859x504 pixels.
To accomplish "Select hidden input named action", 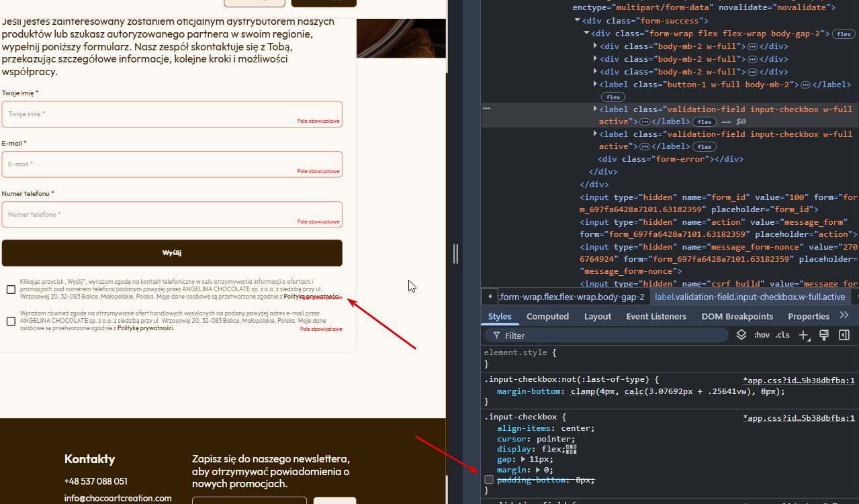I will (x=719, y=228).
